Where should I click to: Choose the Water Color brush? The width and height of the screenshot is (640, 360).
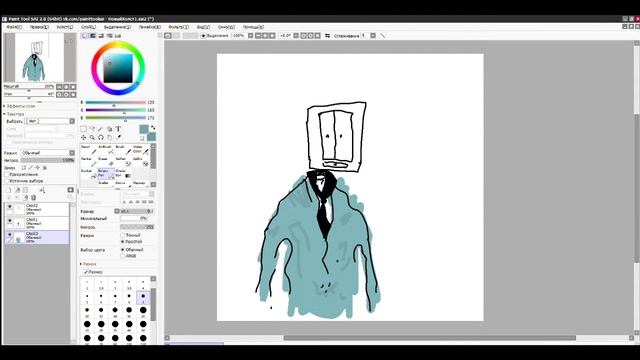[x=141, y=149]
